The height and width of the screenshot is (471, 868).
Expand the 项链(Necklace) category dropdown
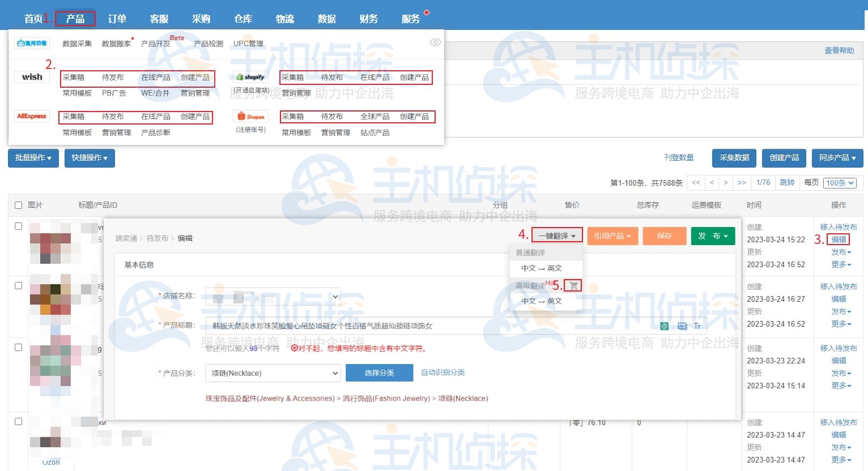pos(273,372)
